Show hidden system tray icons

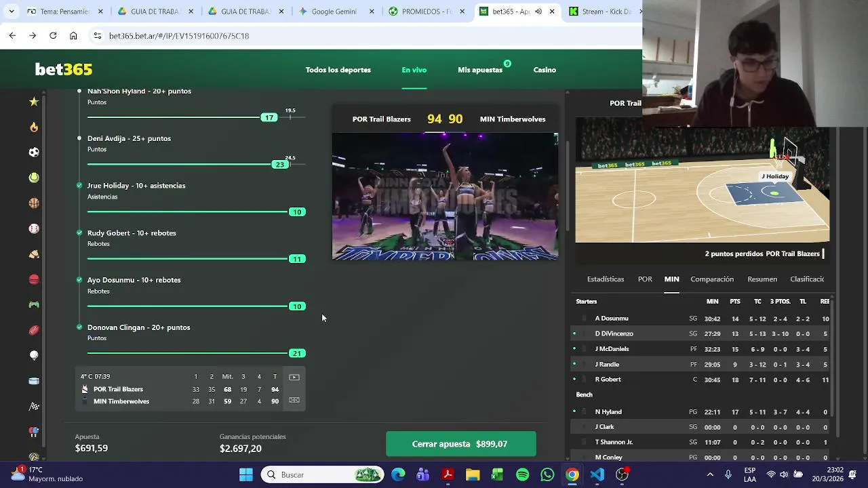click(x=710, y=474)
